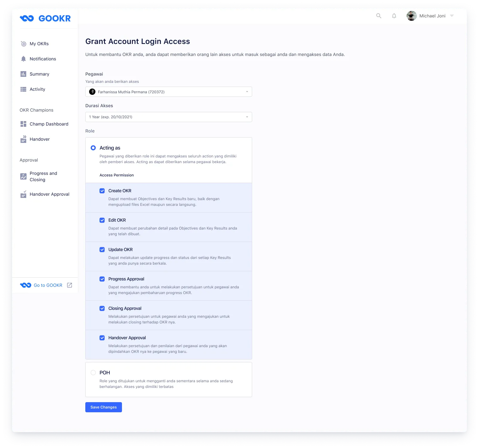Open the Progress and Closing icon
Image resolution: width=479 pixels, height=448 pixels.
[23, 176]
